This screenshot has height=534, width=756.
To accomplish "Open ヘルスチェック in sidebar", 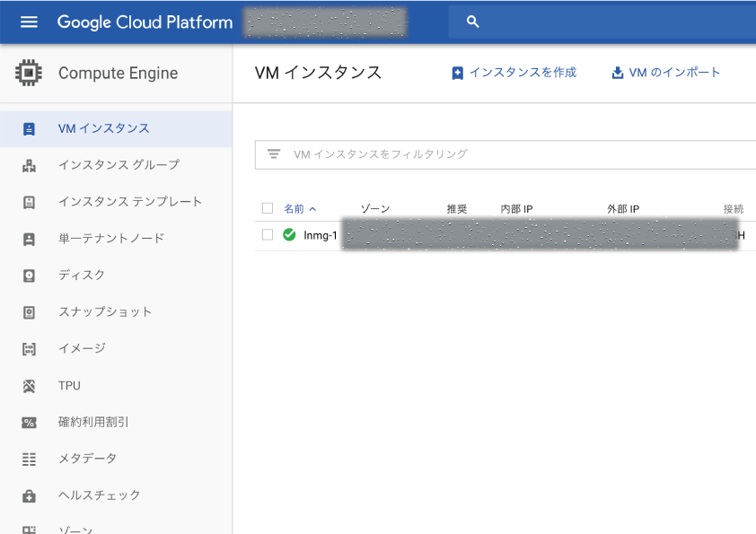I will click(x=116, y=495).
